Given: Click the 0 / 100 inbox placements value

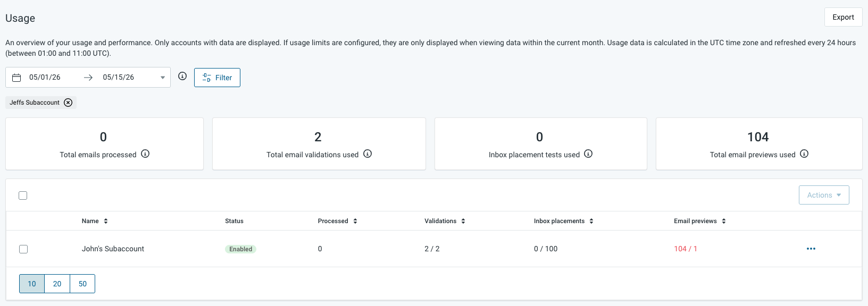Looking at the screenshot, I should pos(546,249).
